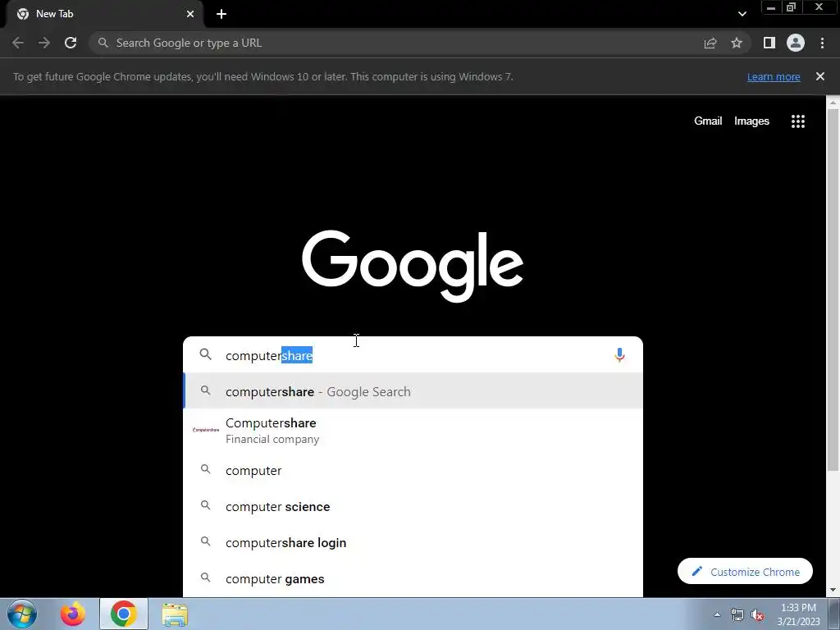
Task: Click the magnifier icon in search box
Action: click(x=206, y=354)
